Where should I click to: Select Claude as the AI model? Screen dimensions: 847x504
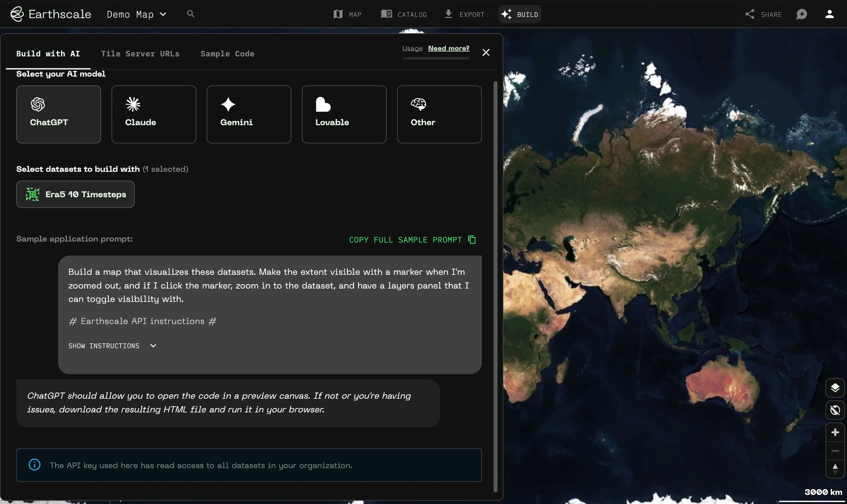pyautogui.click(x=154, y=114)
